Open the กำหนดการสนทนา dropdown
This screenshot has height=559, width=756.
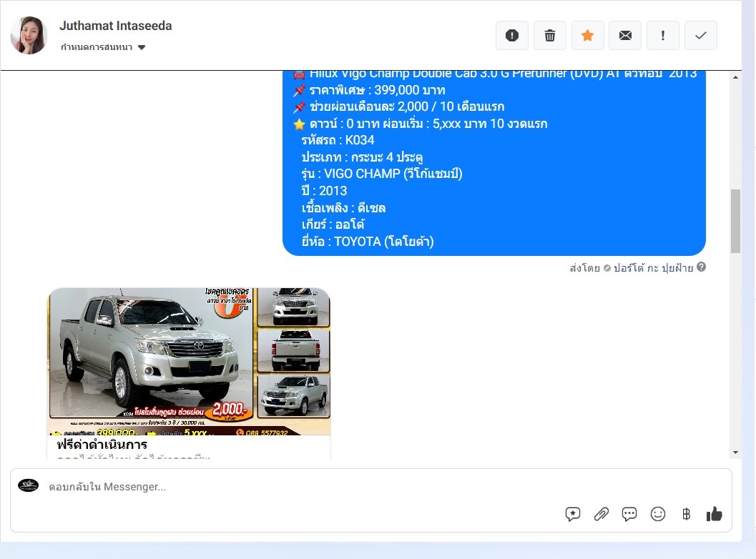(x=103, y=47)
